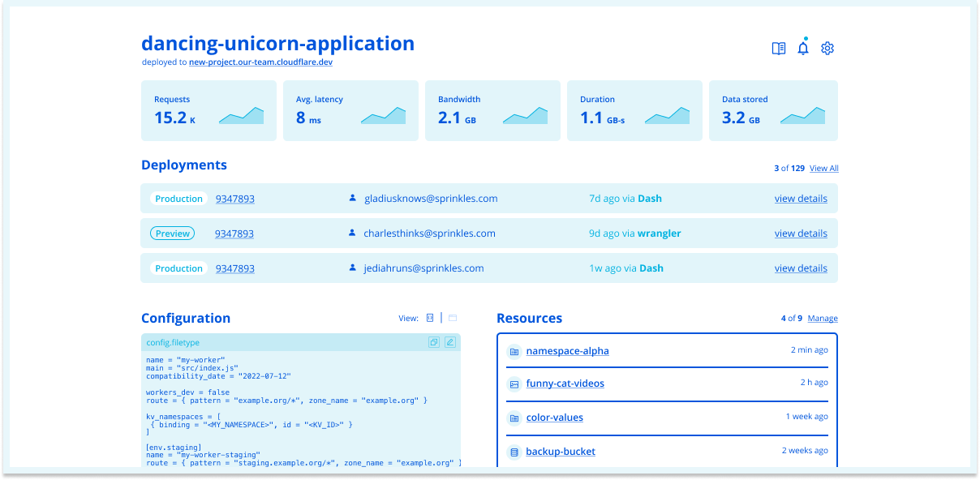
Task: Click the image icon beside funny-cat-videos
Action: 514,384
